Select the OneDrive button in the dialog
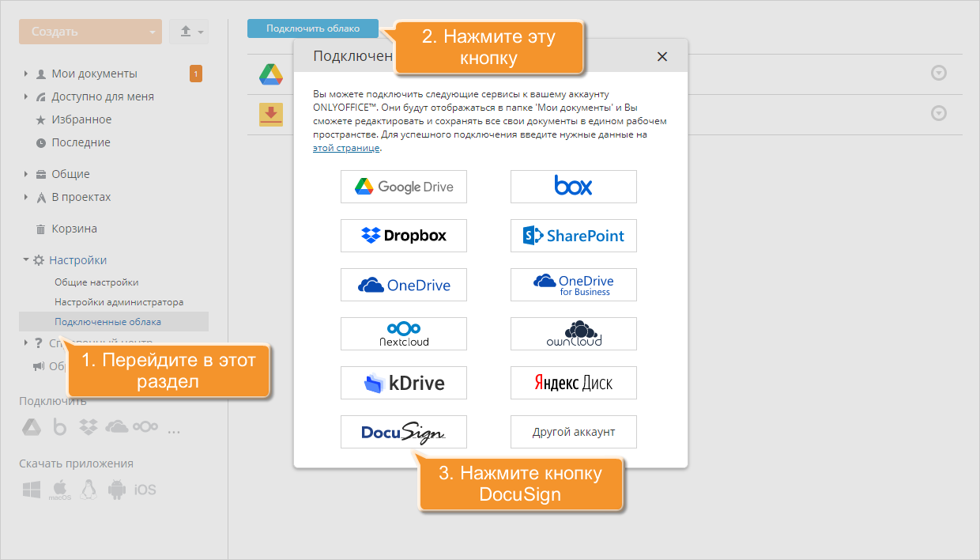The image size is (980, 560). click(404, 285)
